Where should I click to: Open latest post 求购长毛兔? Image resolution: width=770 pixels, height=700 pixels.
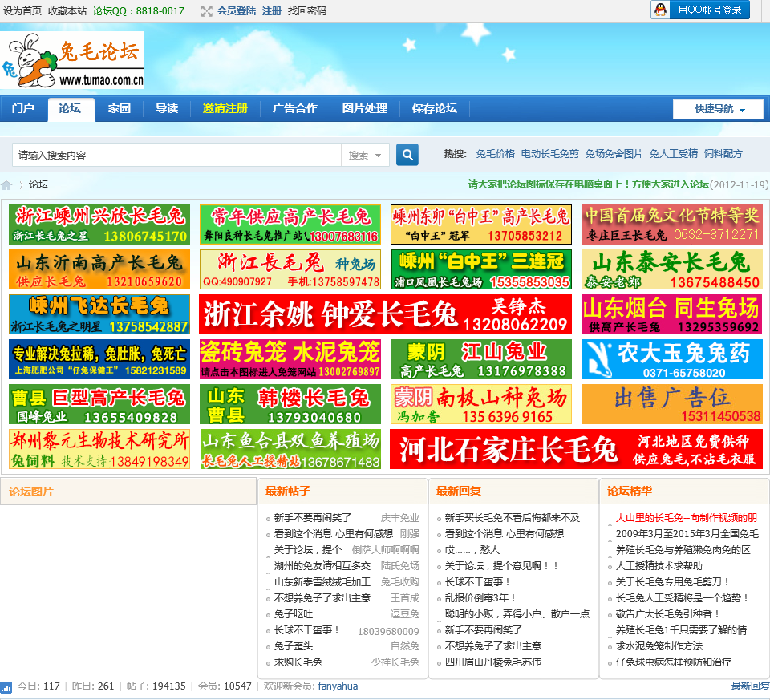298,662
